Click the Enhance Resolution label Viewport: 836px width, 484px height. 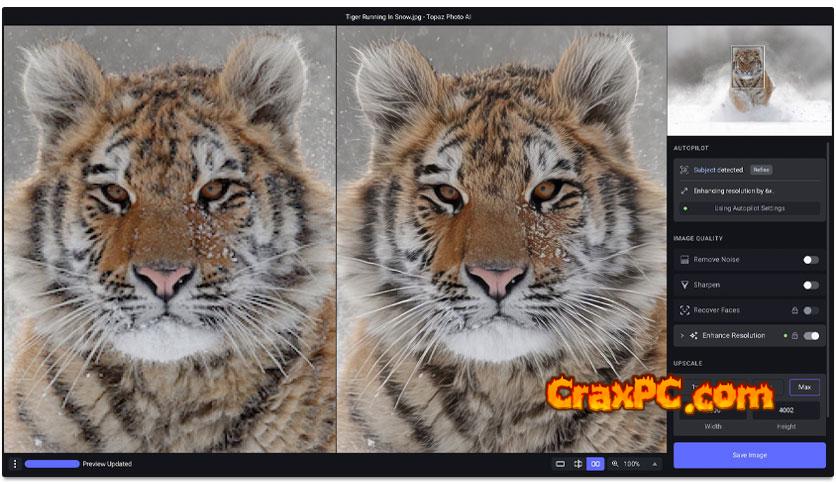[x=733, y=336]
